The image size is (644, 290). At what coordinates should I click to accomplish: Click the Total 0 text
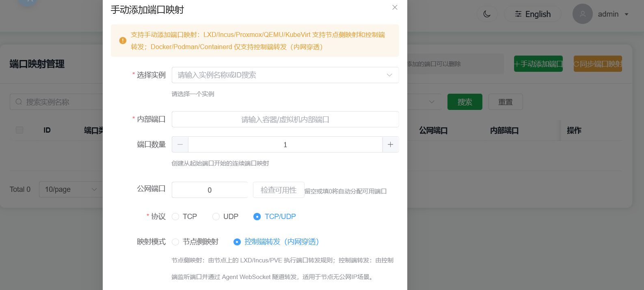20,189
